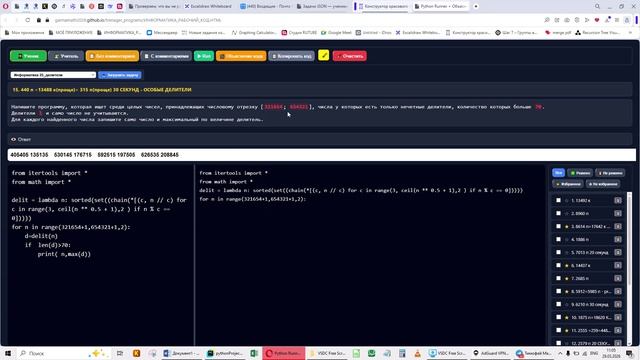The width and height of the screenshot is (640, 360).
Task: Click the blue load task button
Action: click(120, 75)
